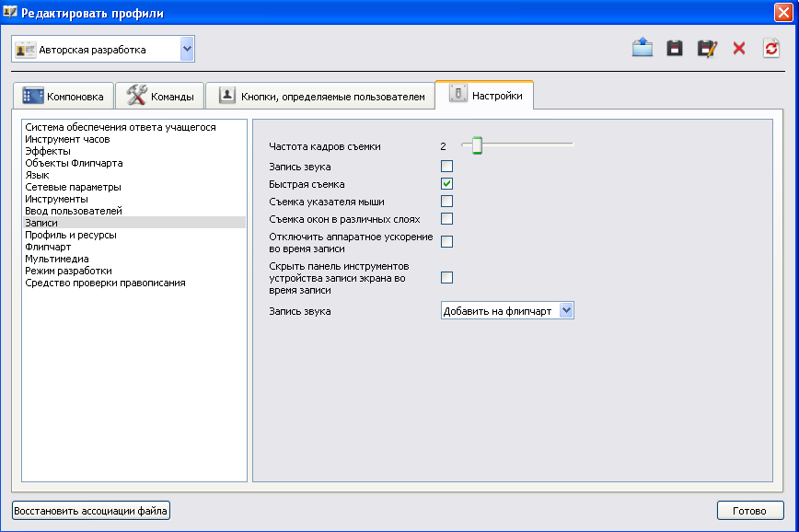Screen dimensions: 799x532
Task: Click the import profile folder icon
Action: (643, 49)
